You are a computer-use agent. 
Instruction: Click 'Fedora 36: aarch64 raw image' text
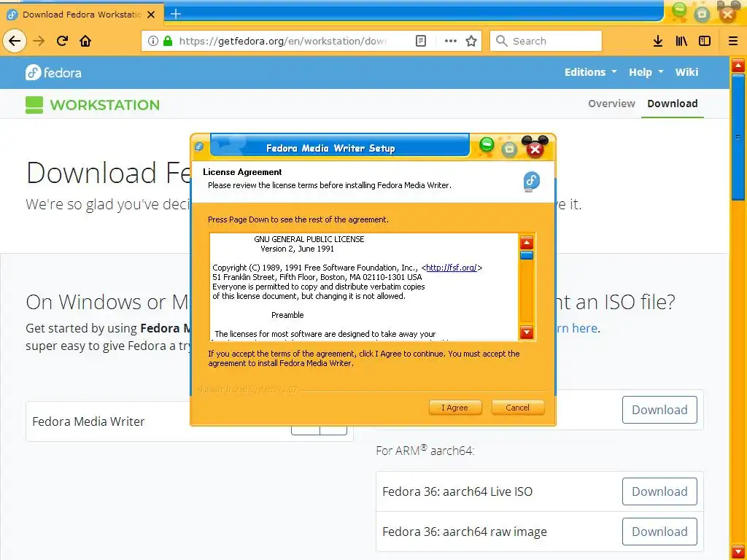(x=465, y=532)
